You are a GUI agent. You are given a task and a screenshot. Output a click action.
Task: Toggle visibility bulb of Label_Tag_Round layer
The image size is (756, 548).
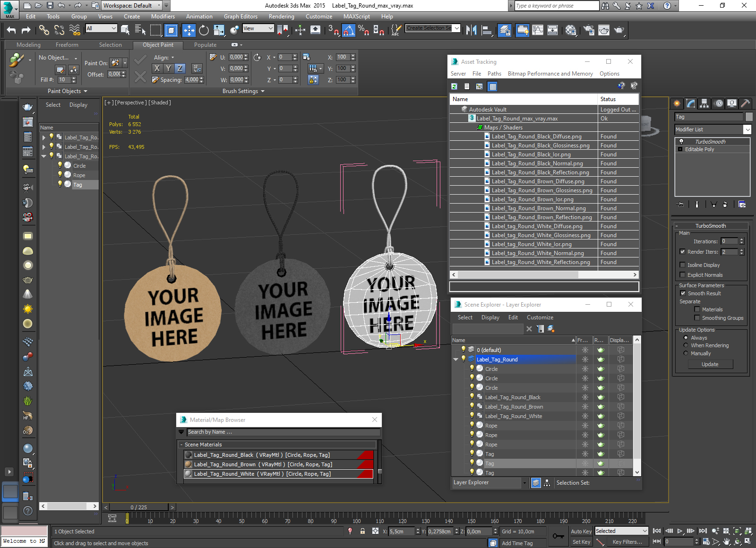click(x=464, y=359)
